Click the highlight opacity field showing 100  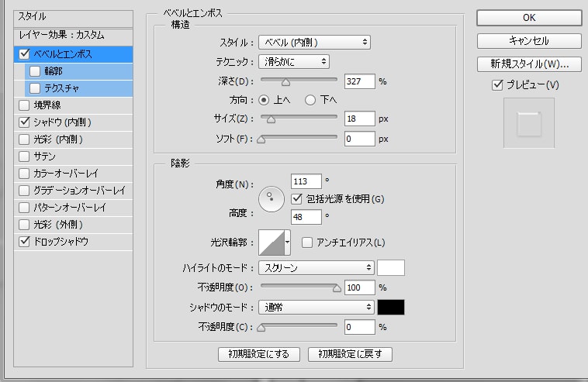360,287
